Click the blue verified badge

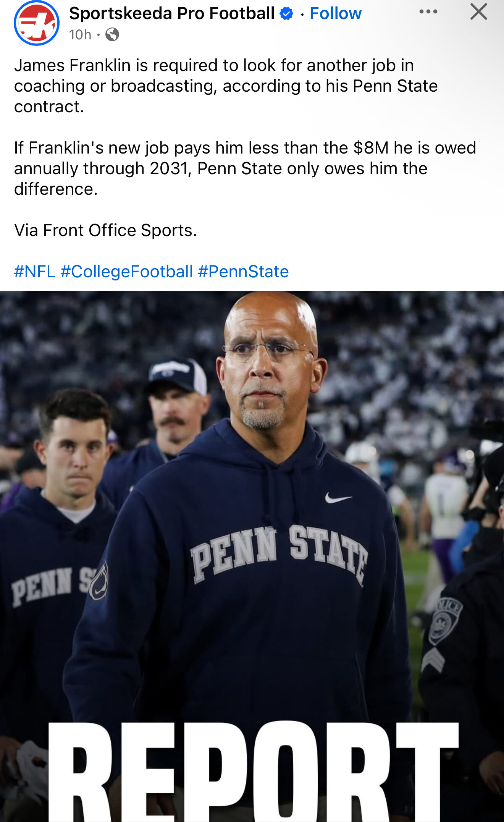(286, 14)
